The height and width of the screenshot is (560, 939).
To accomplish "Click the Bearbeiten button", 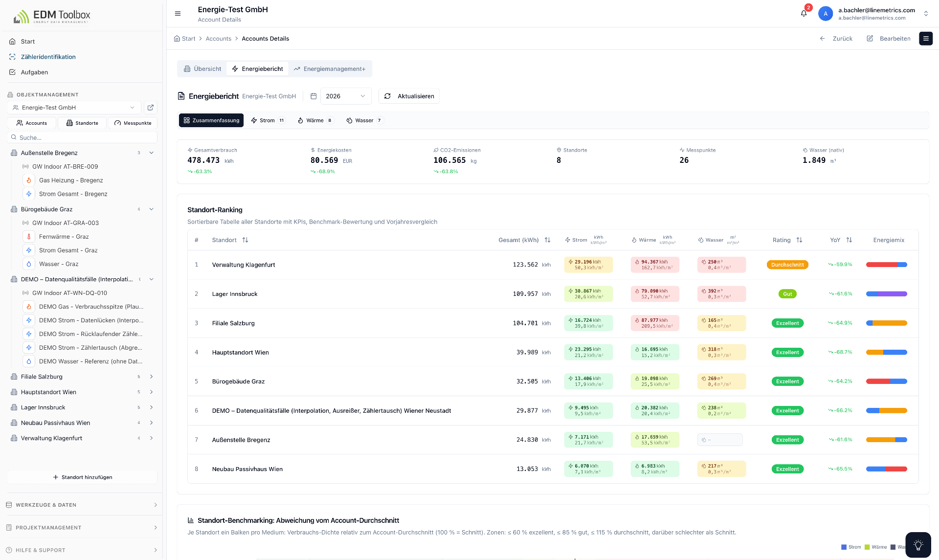I will point(889,39).
